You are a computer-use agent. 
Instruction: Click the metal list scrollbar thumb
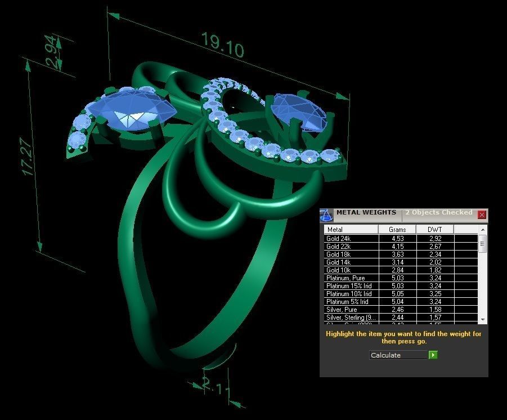(x=482, y=244)
